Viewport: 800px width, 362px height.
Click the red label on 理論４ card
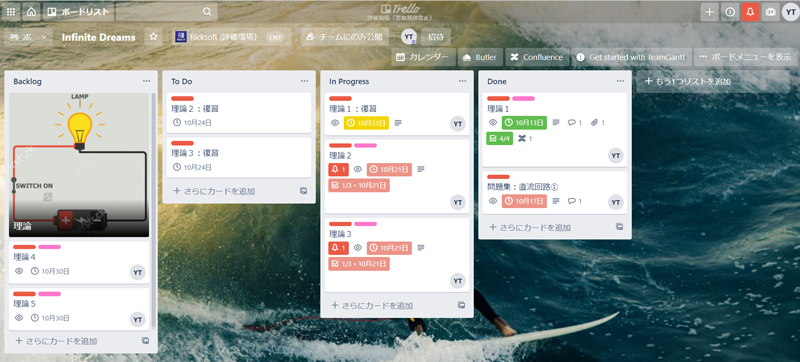[x=24, y=247]
